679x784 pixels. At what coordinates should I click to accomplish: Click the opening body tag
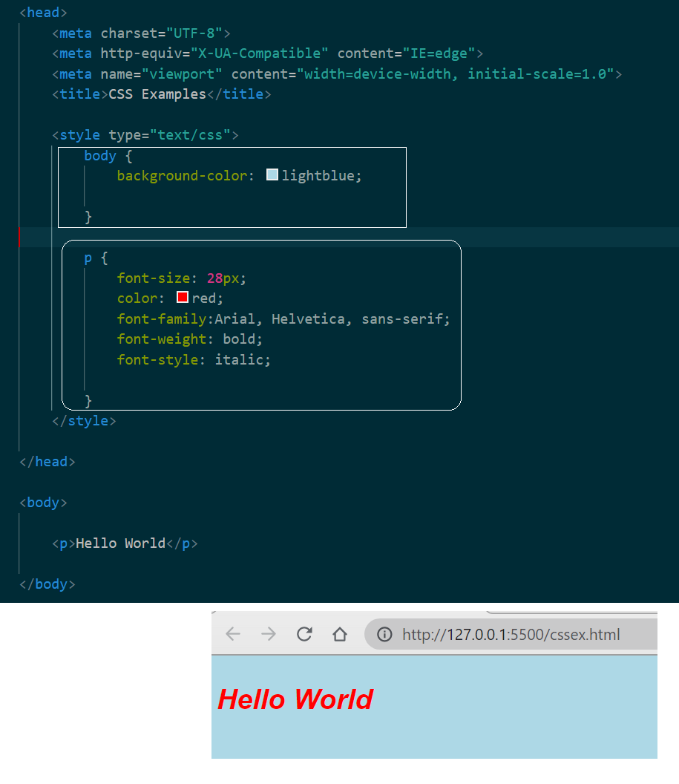coord(43,503)
